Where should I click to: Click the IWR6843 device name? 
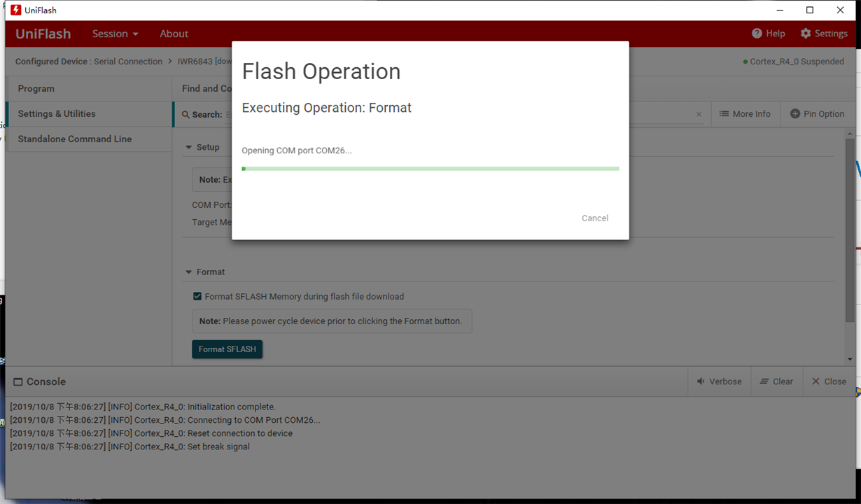pyautogui.click(x=195, y=62)
